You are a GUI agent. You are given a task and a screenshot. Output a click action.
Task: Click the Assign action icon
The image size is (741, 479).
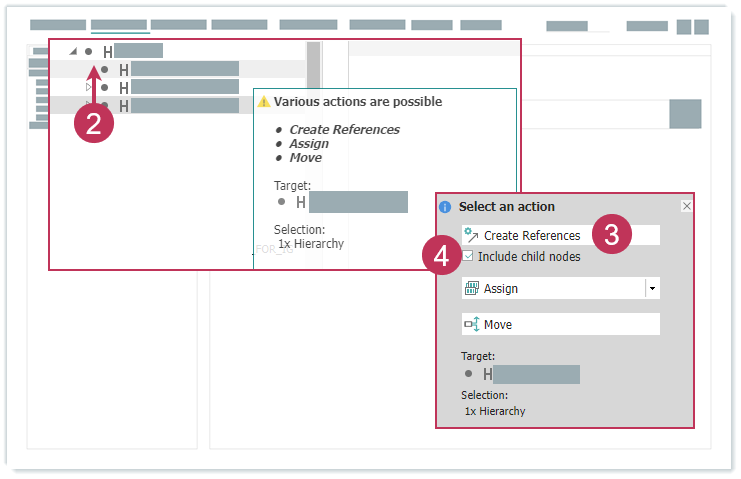472,288
